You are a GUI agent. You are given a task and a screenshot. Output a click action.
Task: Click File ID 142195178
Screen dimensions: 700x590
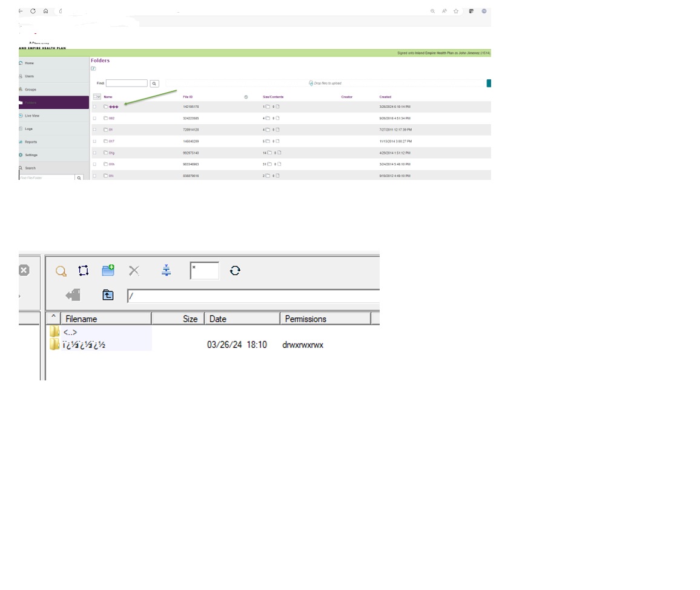(x=191, y=107)
